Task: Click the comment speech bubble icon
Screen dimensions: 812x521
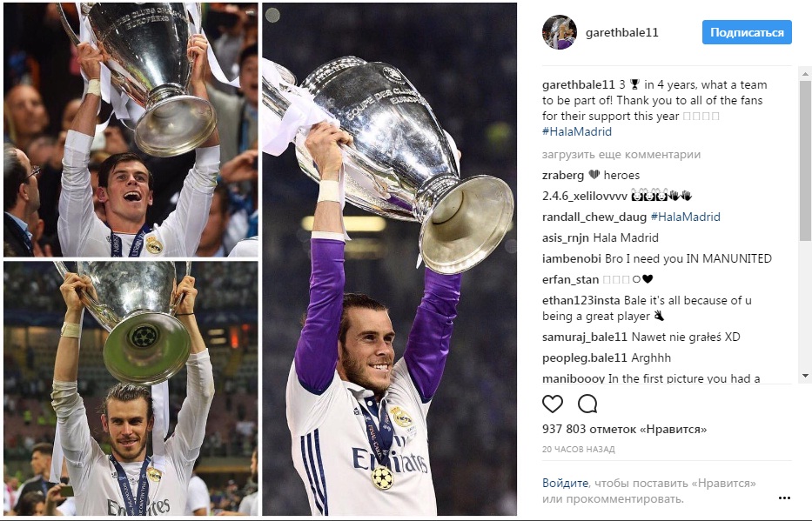Action: 587,404
